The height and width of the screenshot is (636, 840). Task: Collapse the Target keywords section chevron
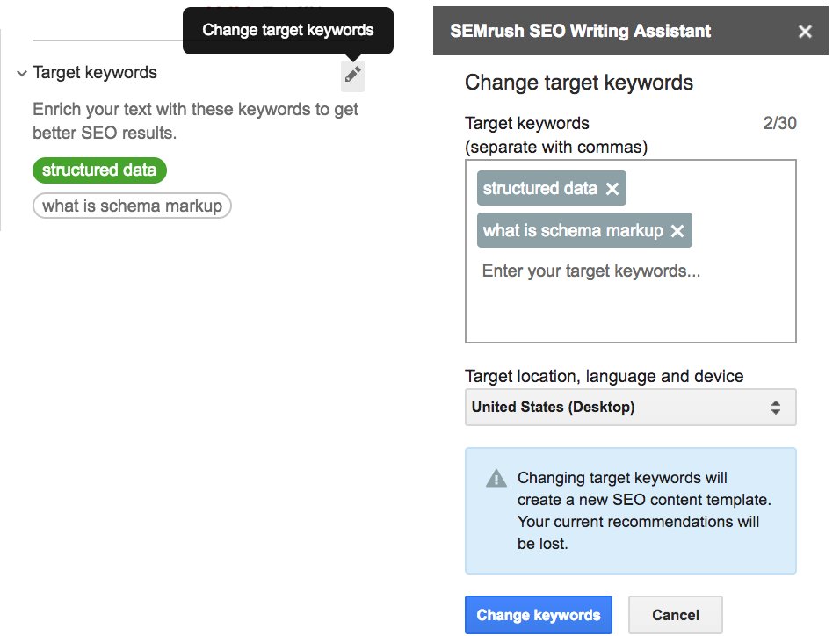(22, 74)
